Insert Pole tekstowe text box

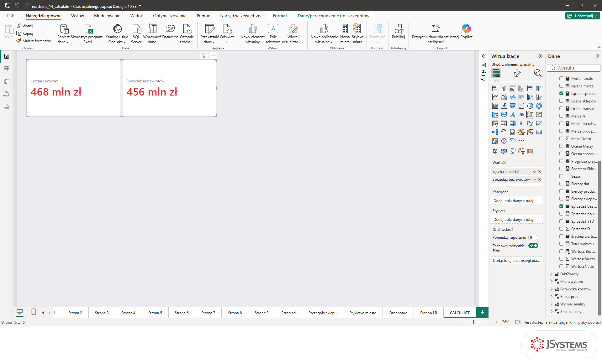tap(273, 34)
